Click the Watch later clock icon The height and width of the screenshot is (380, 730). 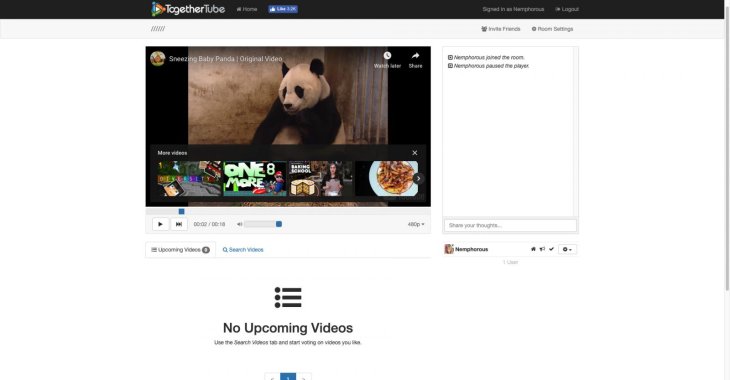(x=387, y=56)
